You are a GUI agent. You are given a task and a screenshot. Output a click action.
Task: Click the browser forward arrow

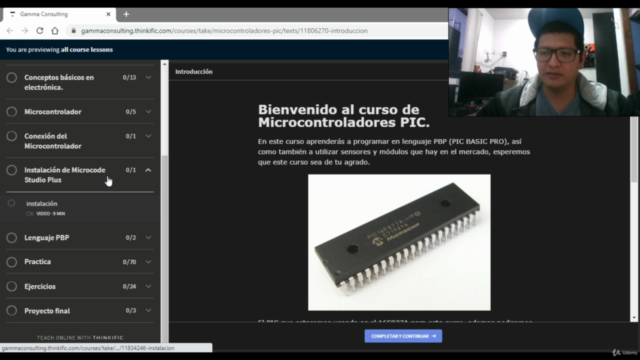[24, 31]
